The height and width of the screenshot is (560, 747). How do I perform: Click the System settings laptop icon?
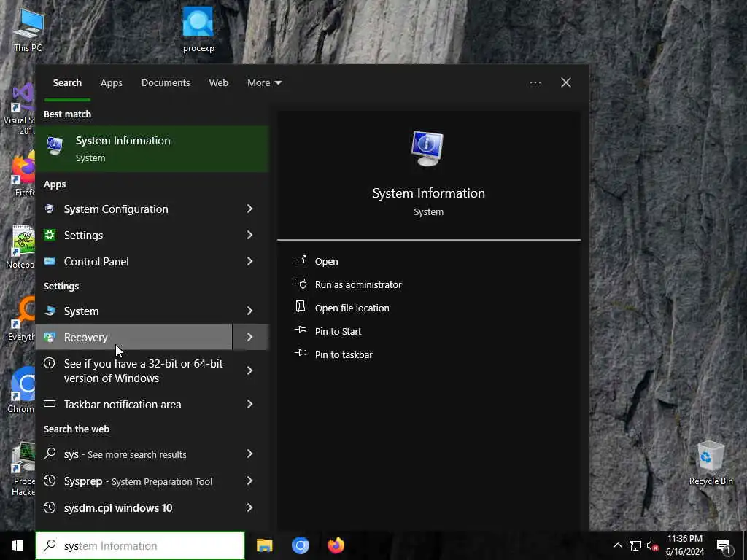pyautogui.click(x=50, y=311)
